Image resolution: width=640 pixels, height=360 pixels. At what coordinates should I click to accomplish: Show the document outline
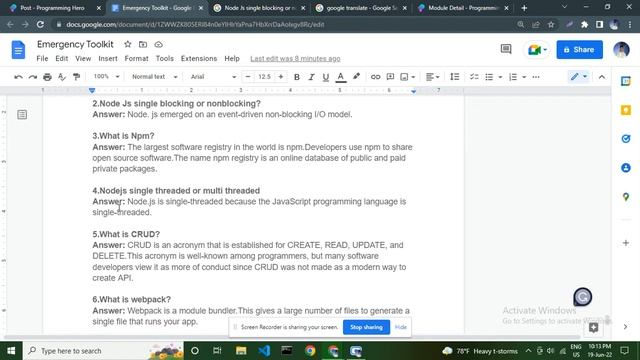22,114
